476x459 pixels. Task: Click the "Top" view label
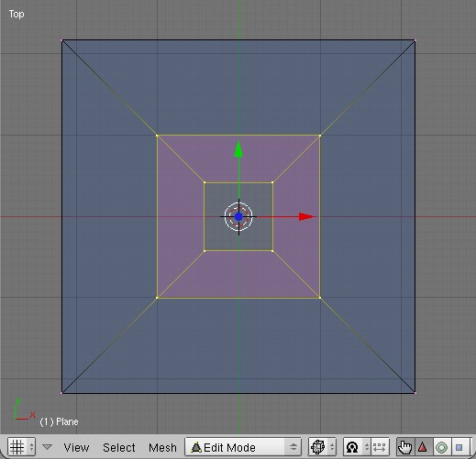click(17, 14)
